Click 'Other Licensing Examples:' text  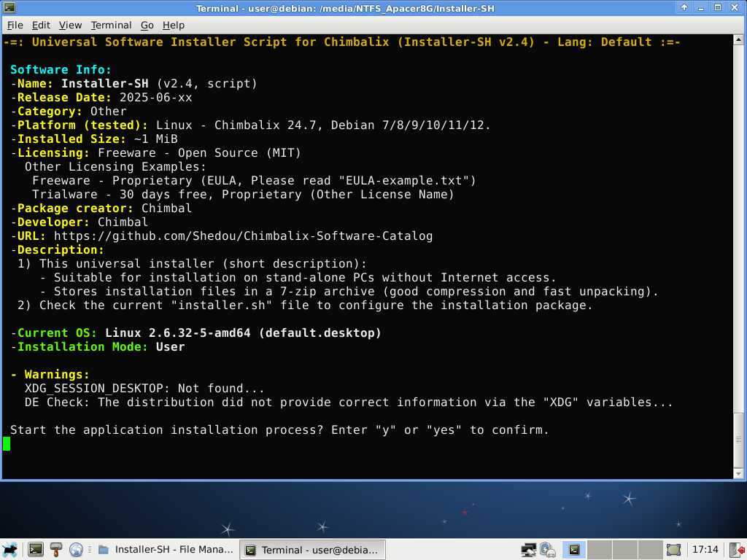[115, 167]
